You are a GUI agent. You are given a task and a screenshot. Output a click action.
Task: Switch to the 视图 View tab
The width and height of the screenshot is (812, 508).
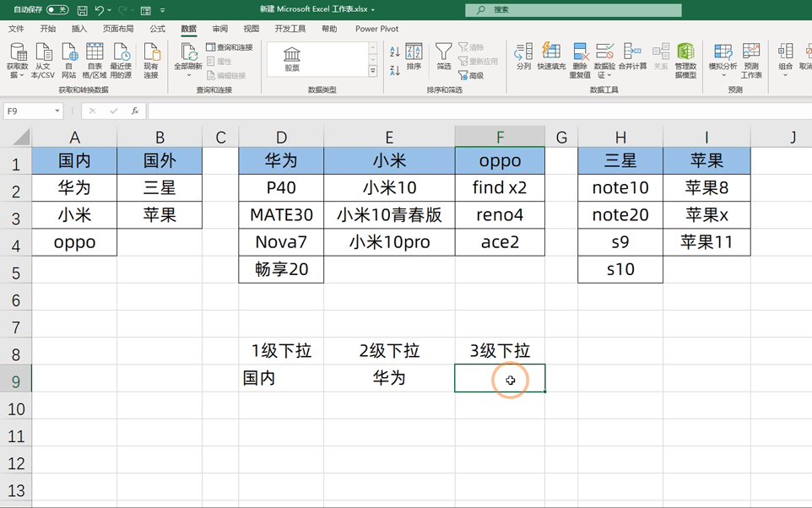pos(252,29)
